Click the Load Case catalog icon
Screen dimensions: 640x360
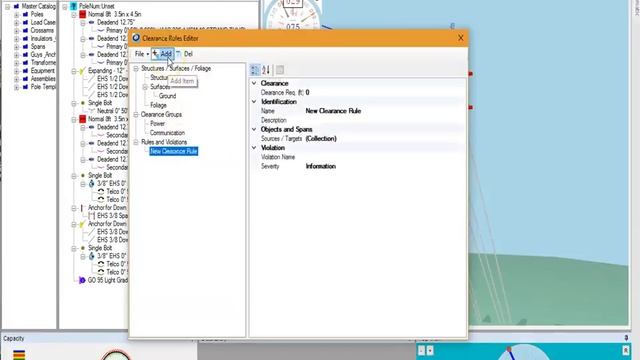tap(25, 22)
